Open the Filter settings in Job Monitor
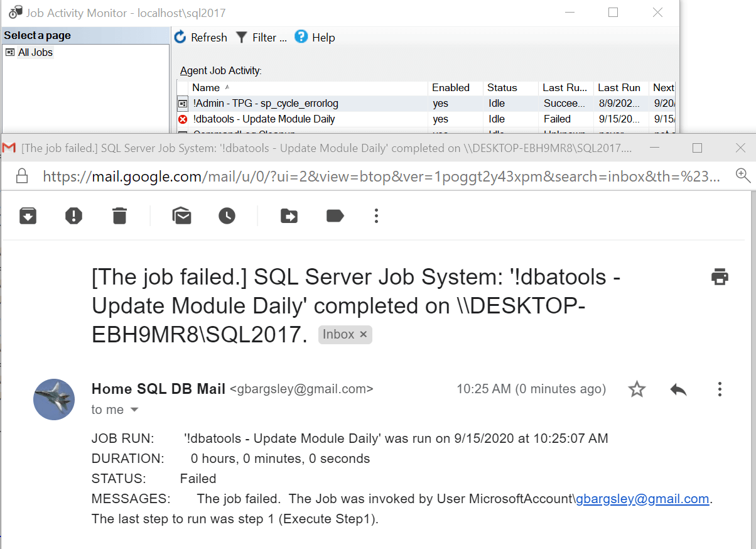The height and width of the screenshot is (549, 756). (262, 38)
